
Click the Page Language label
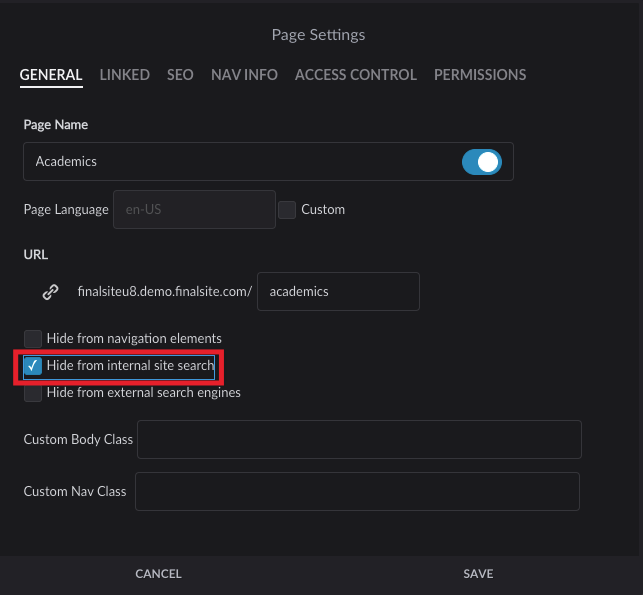click(66, 210)
